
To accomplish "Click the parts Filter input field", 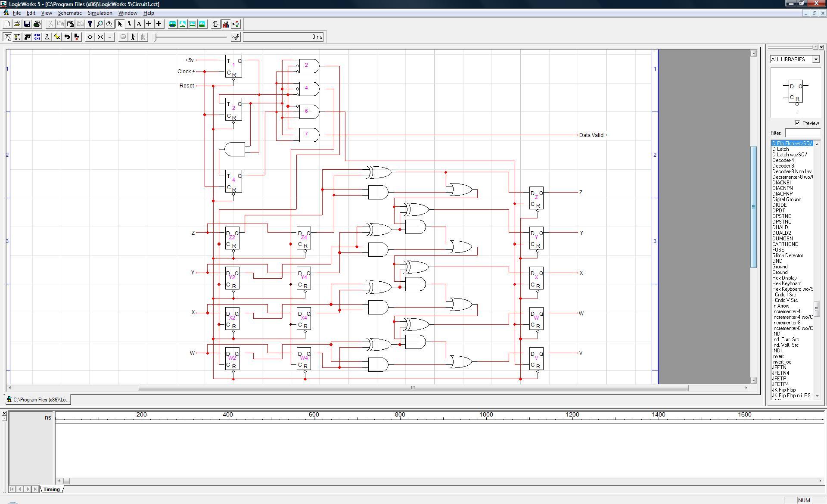I will pyautogui.click(x=802, y=133).
